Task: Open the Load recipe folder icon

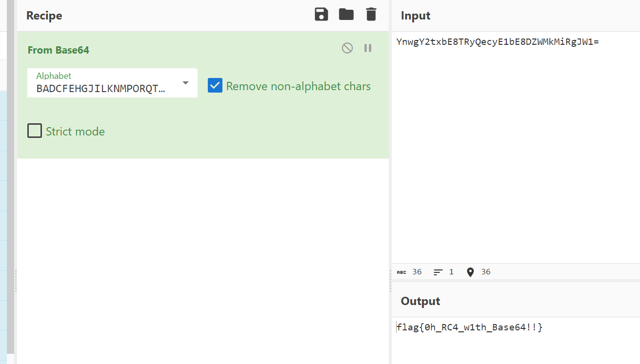Action: [x=346, y=15]
